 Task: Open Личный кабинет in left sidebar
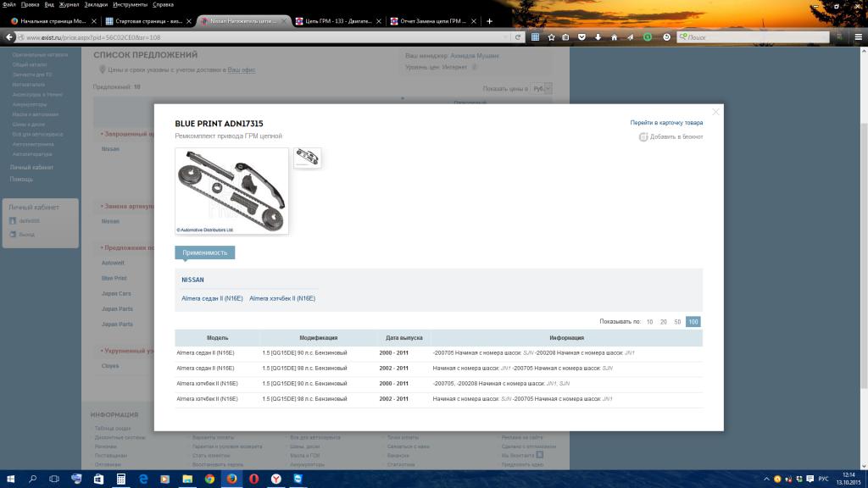(31, 167)
